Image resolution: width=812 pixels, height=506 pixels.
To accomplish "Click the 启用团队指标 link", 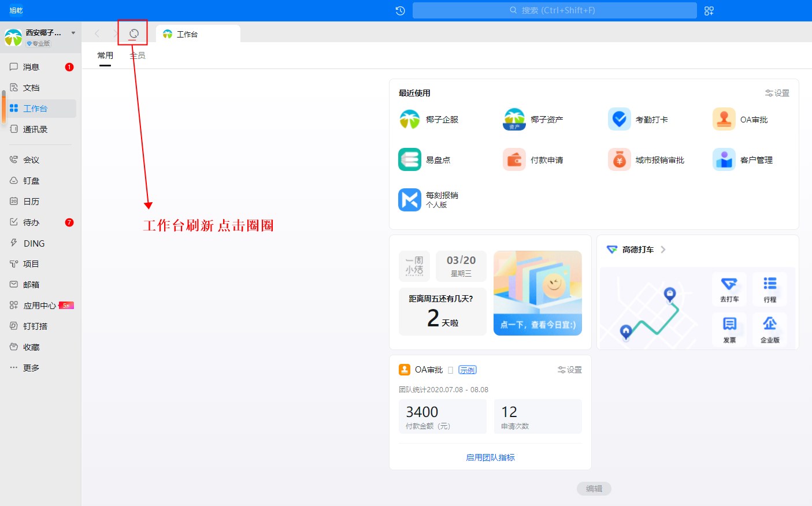I will point(490,457).
